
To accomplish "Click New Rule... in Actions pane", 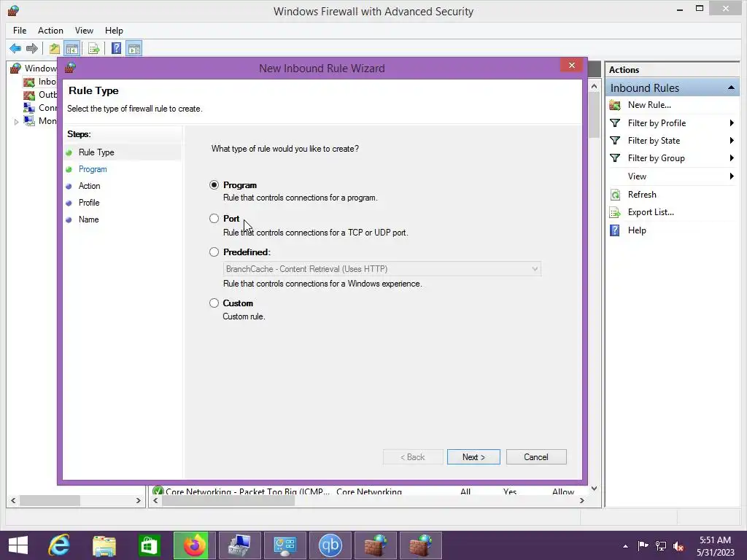I will point(649,105).
